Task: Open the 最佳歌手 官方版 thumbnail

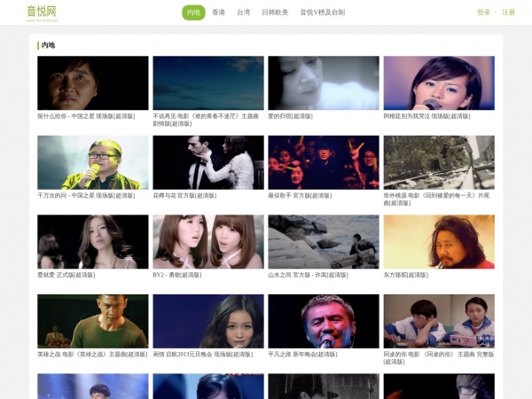Action: pyautogui.click(x=324, y=162)
